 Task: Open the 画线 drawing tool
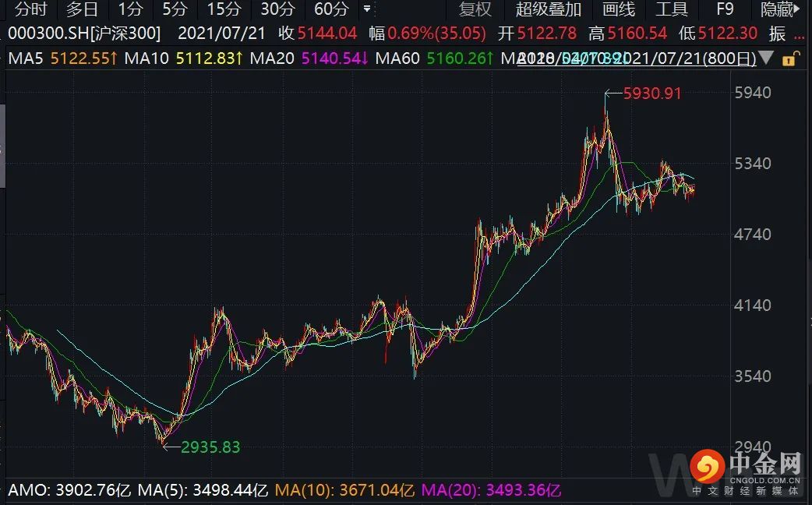(x=618, y=9)
